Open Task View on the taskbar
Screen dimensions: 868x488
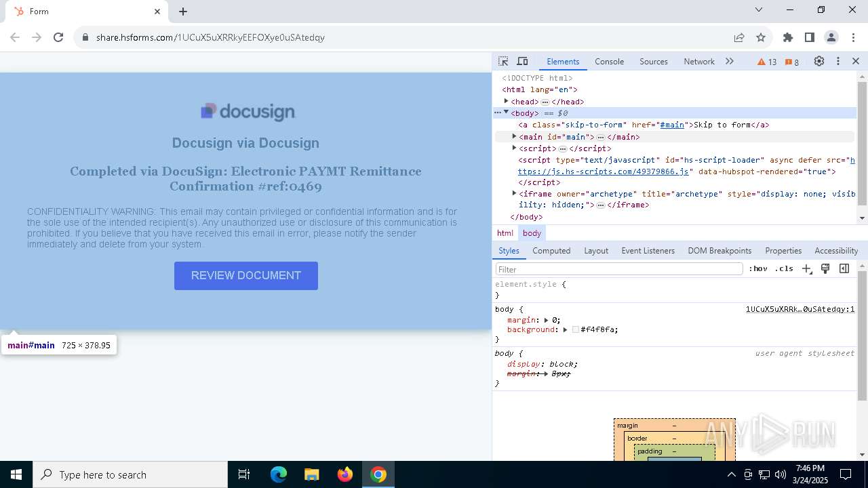244,474
